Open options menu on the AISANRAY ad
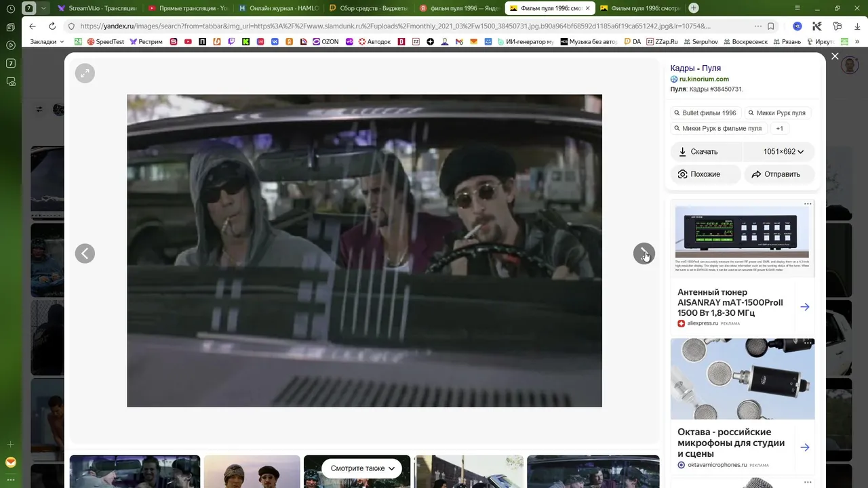The width and height of the screenshot is (868, 488). (x=808, y=203)
